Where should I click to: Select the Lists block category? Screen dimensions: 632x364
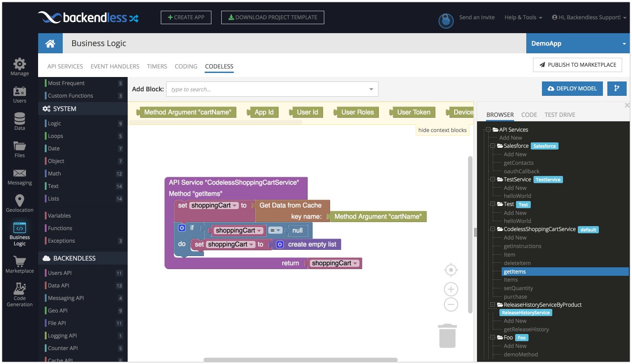[53, 199]
